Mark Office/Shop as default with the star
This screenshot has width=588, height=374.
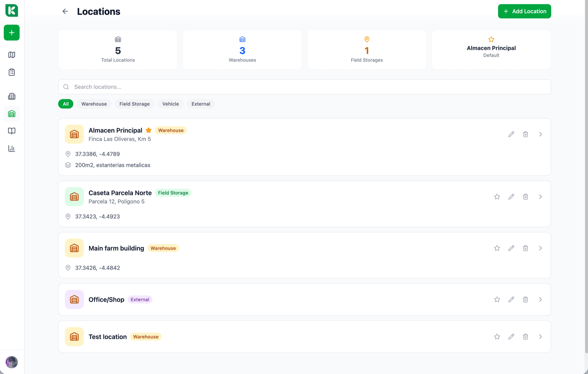coord(497,300)
